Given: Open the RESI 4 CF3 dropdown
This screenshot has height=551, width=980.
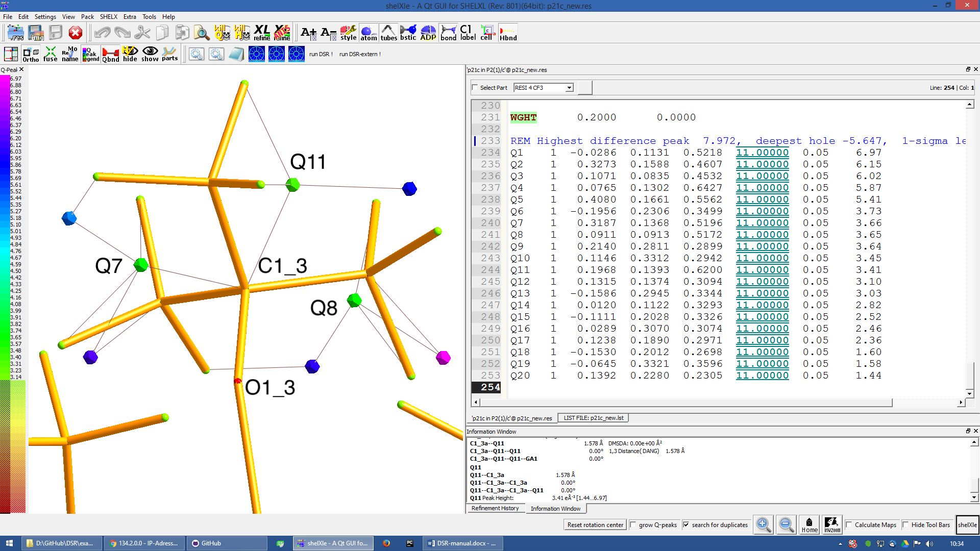Looking at the screenshot, I should [x=544, y=88].
